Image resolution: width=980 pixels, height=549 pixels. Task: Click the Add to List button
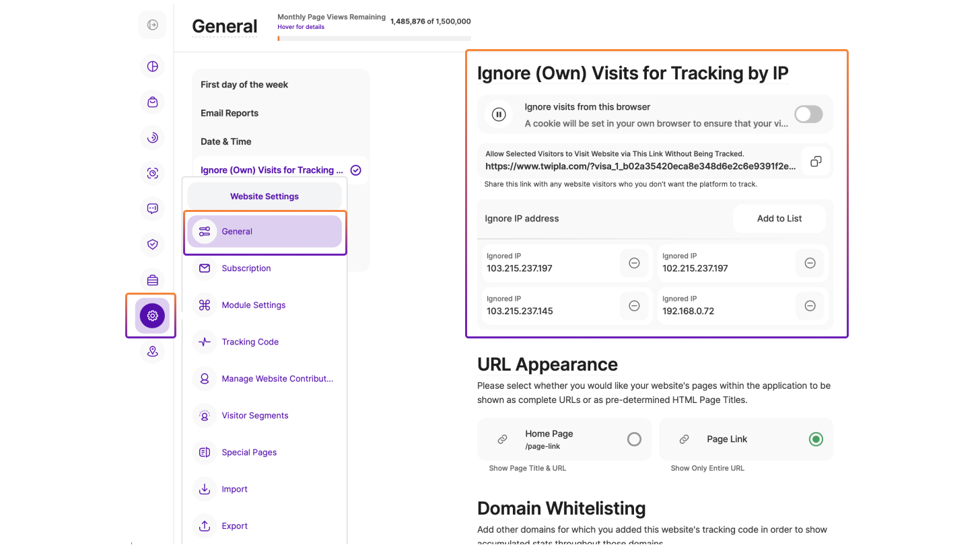pos(779,219)
